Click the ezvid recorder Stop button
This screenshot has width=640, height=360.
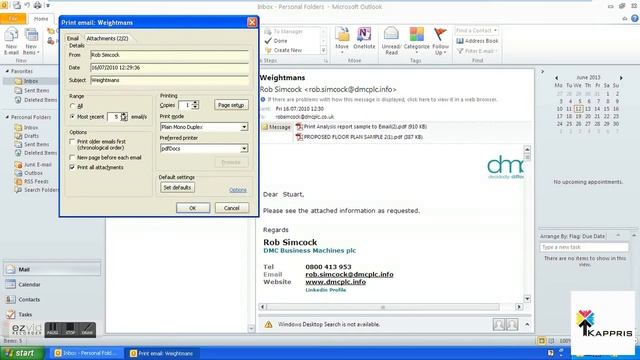pos(70,329)
